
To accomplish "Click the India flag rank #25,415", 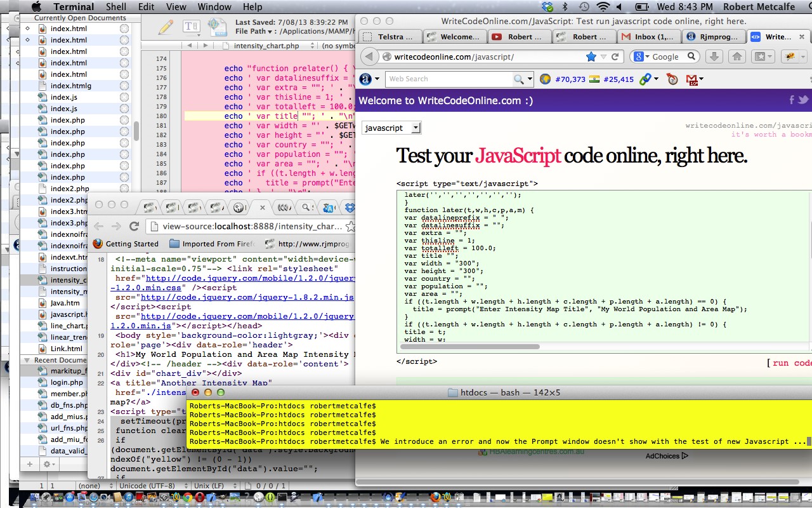I will pos(594,79).
